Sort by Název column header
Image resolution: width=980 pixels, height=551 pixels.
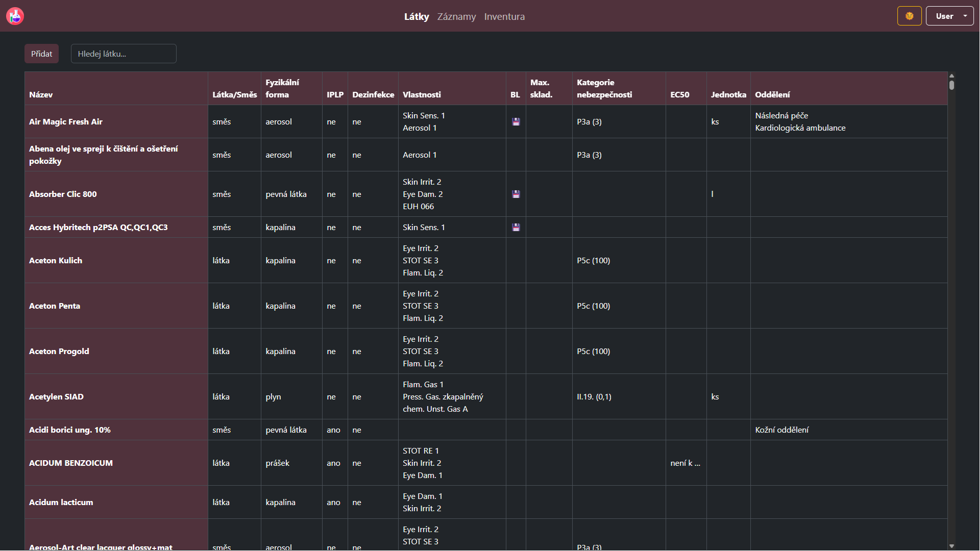pos(41,95)
